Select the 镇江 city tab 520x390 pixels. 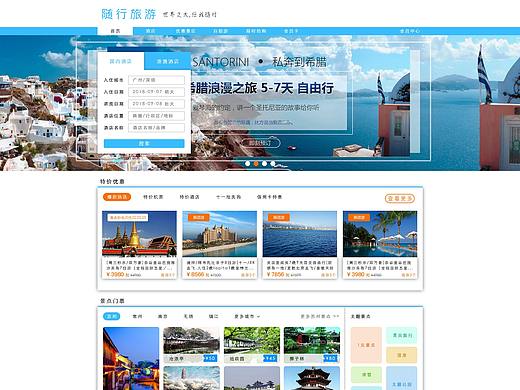(214, 316)
